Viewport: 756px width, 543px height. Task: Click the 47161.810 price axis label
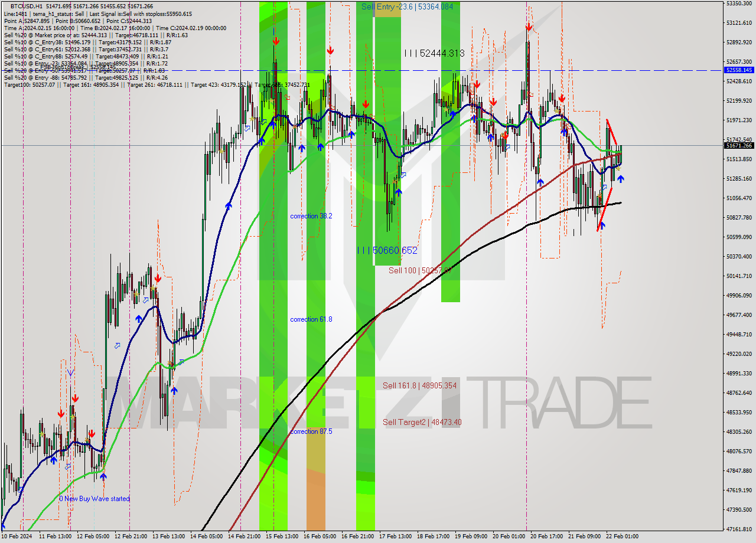coord(739,529)
